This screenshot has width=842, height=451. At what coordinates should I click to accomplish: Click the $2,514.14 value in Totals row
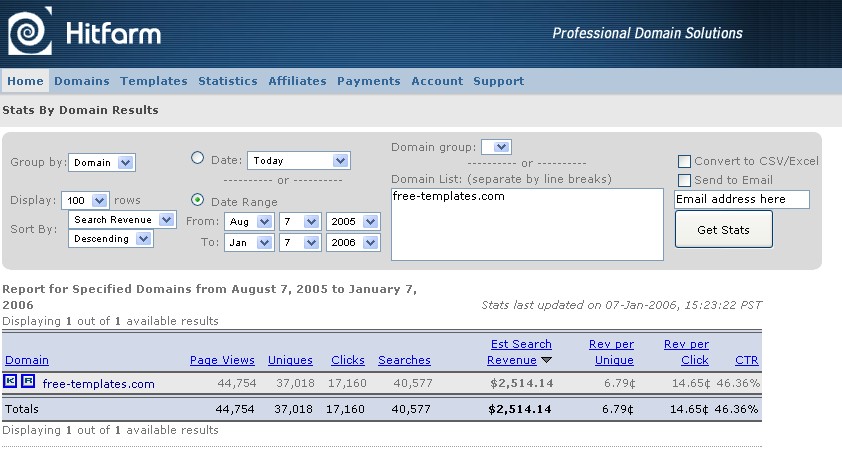520,409
